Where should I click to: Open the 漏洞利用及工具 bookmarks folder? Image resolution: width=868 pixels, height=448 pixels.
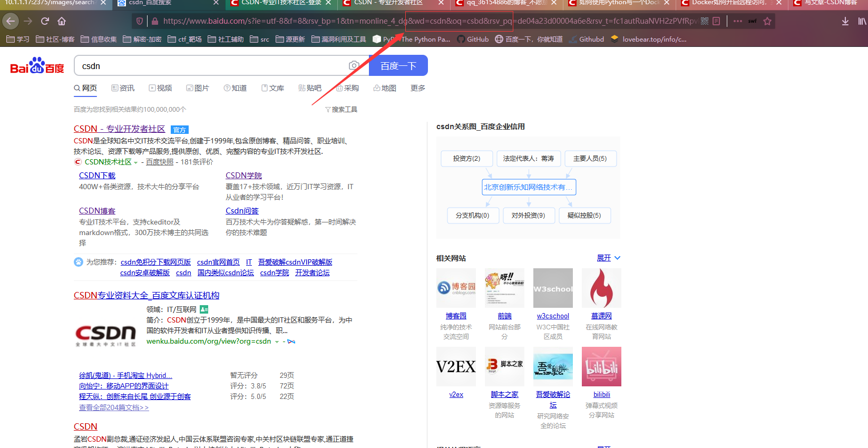338,39
